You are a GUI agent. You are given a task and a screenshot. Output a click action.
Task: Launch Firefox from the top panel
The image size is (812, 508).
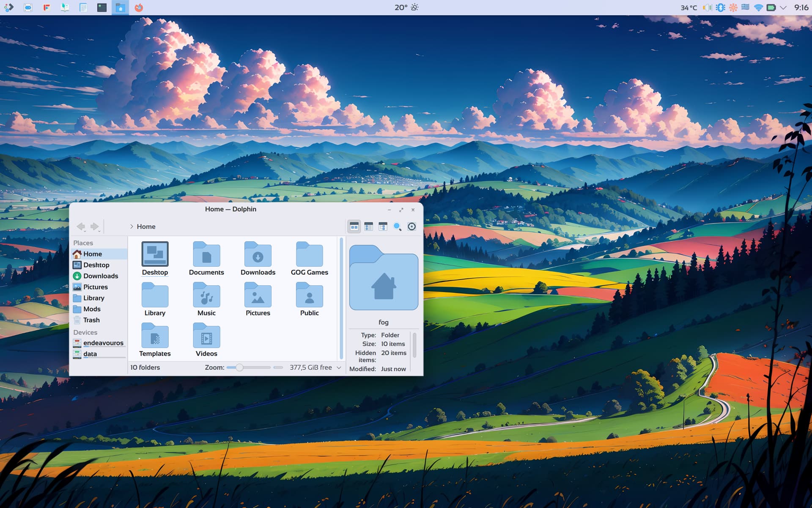pos(139,8)
